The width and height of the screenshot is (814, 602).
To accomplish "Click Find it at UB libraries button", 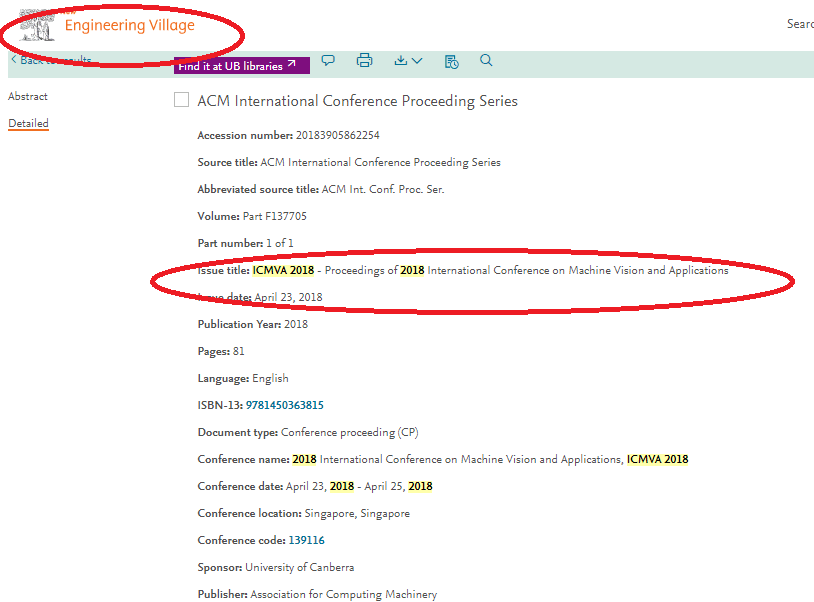I will tap(241, 65).
